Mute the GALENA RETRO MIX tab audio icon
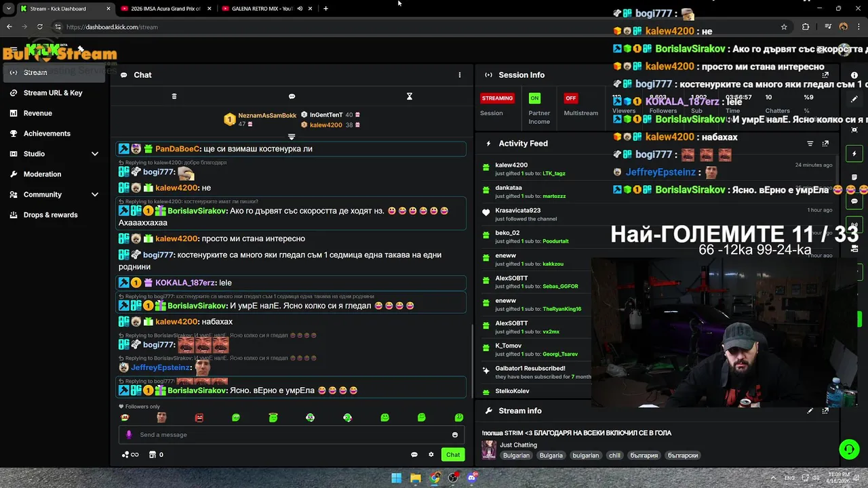Image resolution: width=868 pixels, height=488 pixels. pos(299,9)
